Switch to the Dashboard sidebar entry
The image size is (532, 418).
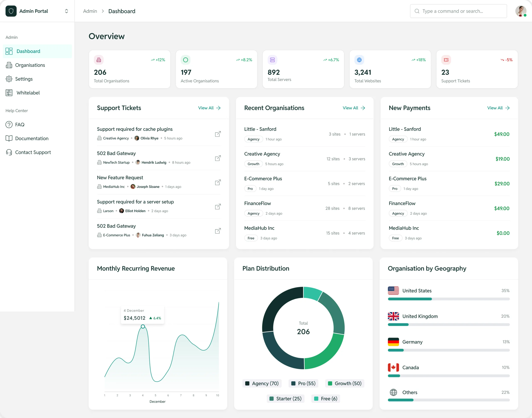[x=28, y=51]
